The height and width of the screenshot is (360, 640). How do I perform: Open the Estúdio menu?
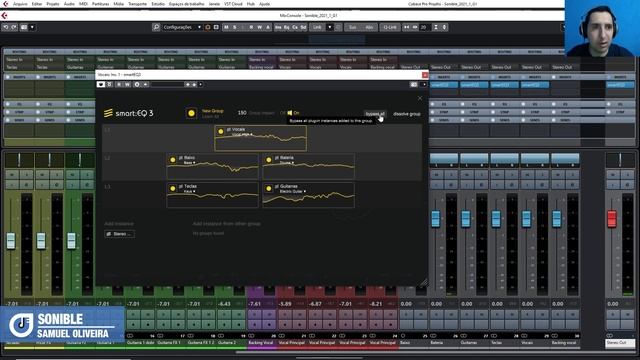pos(158,4)
